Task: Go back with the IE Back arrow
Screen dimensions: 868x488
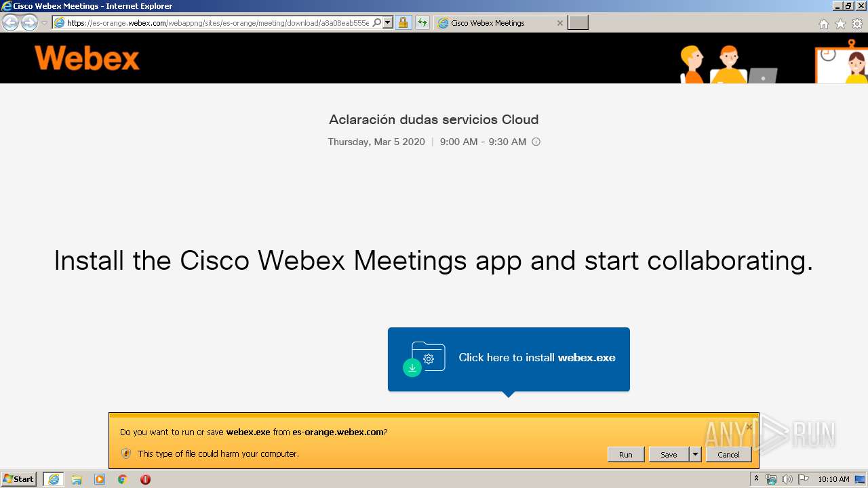Action: click(x=11, y=23)
